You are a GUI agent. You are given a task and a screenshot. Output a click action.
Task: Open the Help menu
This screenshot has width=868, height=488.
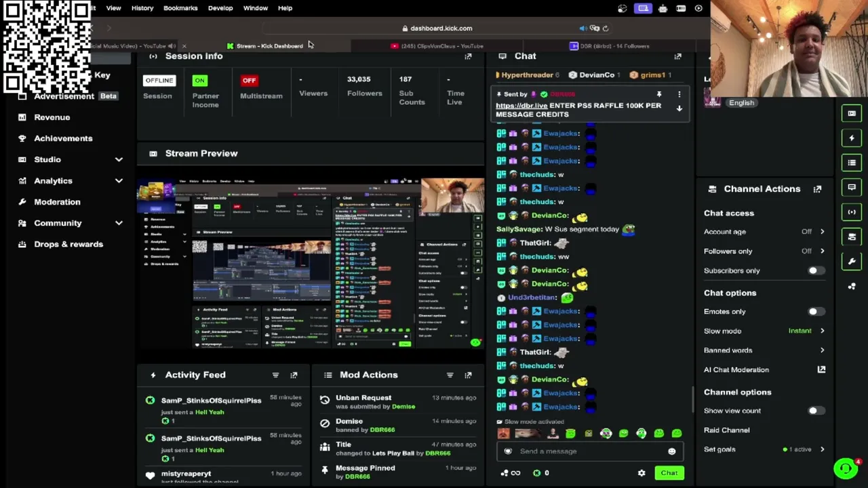pos(285,8)
